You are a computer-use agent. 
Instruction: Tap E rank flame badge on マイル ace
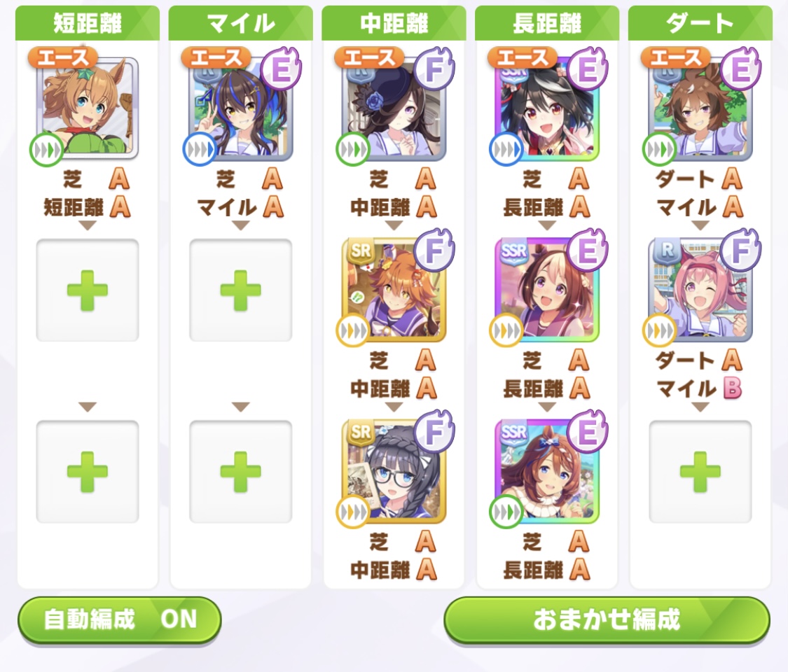click(x=281, y=69)
